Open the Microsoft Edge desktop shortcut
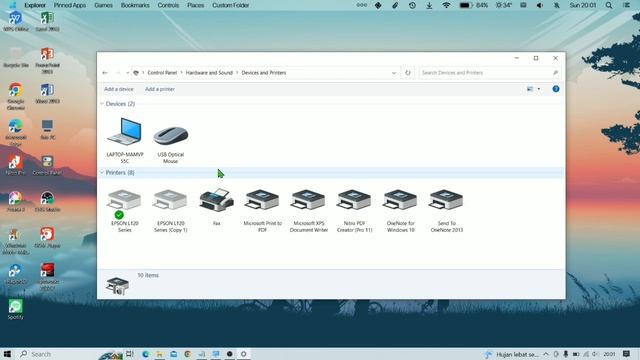640x360 pixels. click(x=16, y=132)
